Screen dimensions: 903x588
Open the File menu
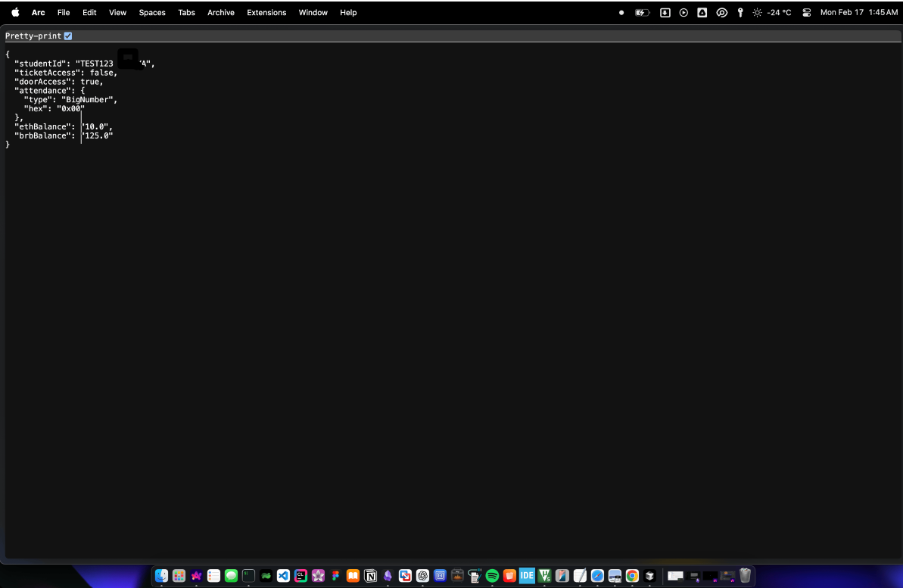[64, 12]
